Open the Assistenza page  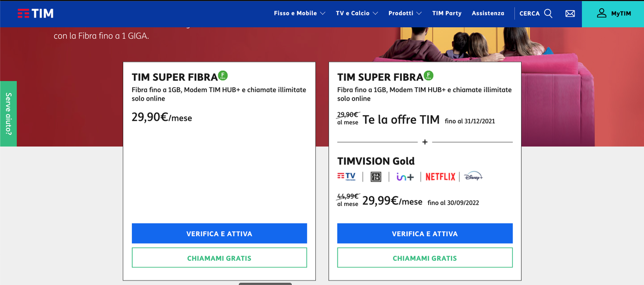pyautogui.click(x=488, y=14)
